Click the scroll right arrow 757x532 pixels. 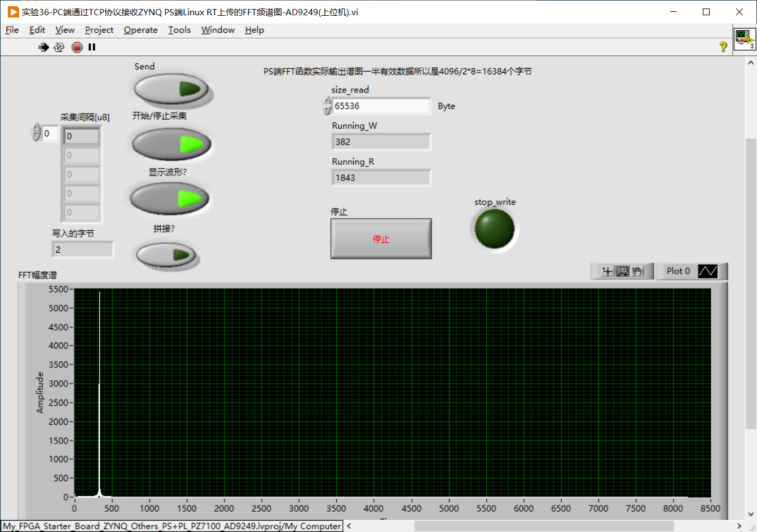[x=740, y=526]
